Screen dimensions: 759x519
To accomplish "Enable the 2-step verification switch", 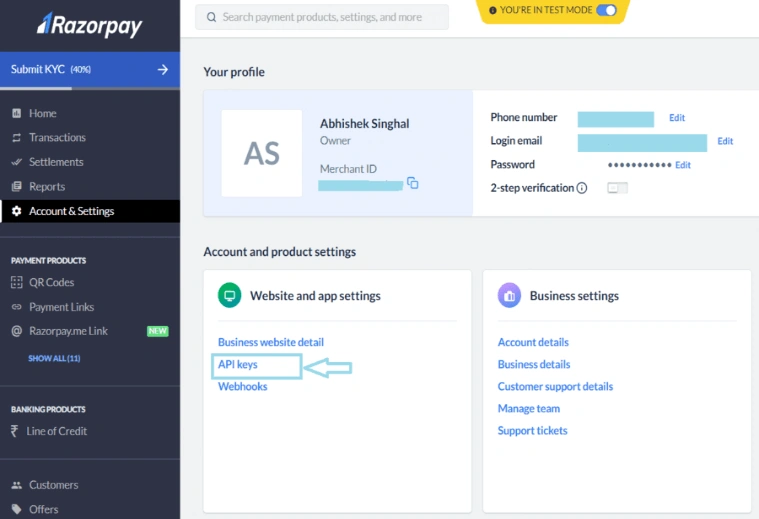I will pos(617,188).
